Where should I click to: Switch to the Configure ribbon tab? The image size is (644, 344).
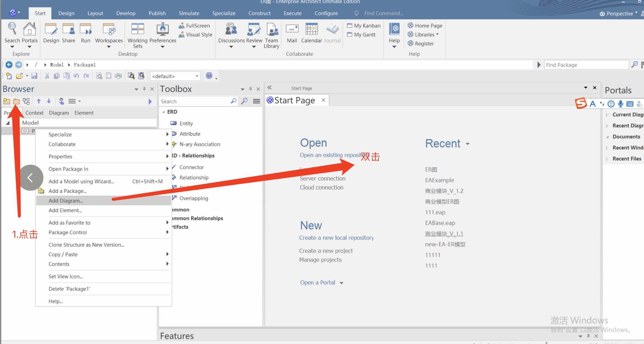pyautogui.click(x=326, y=13)
